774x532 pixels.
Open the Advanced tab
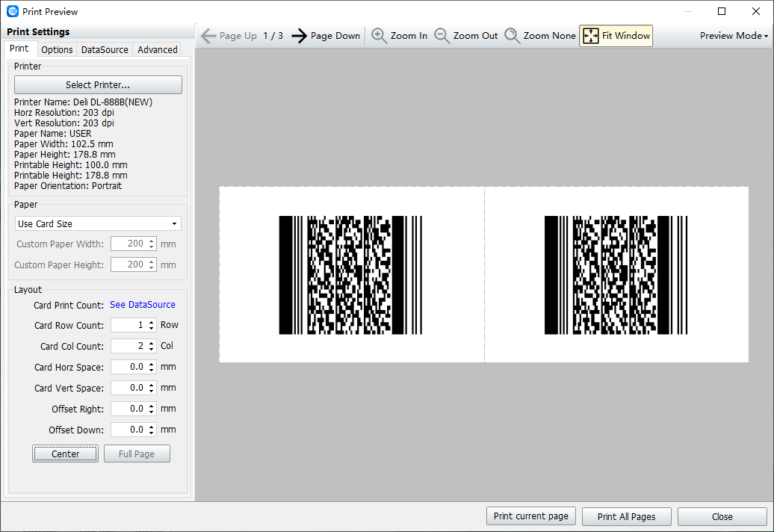click(x=158, y=49)
